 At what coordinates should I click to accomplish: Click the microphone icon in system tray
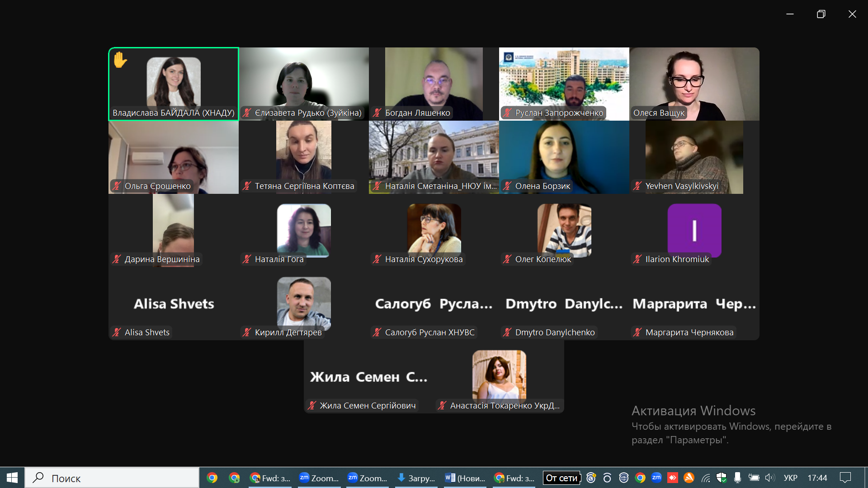[737, 478]
